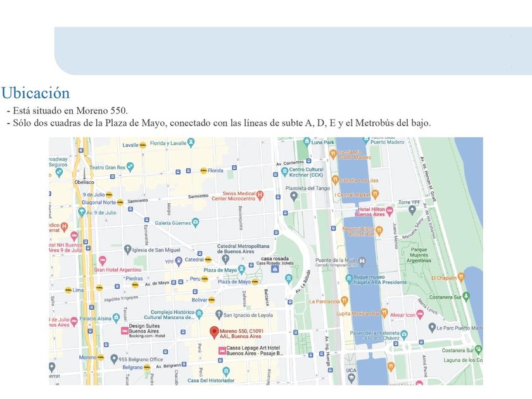The image size is (532, 399).
Task: Open the Design Suites Buenos Aires hotel icon
Action: coord(125,331)
